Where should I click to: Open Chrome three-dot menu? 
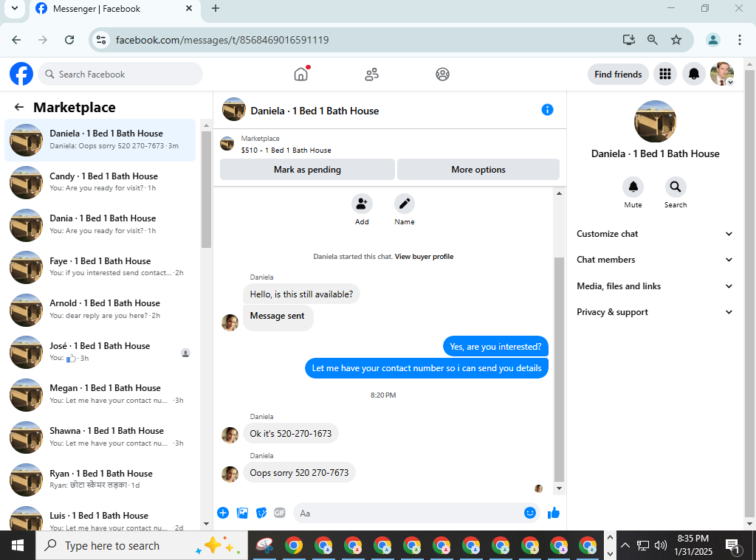coord(739,40)
